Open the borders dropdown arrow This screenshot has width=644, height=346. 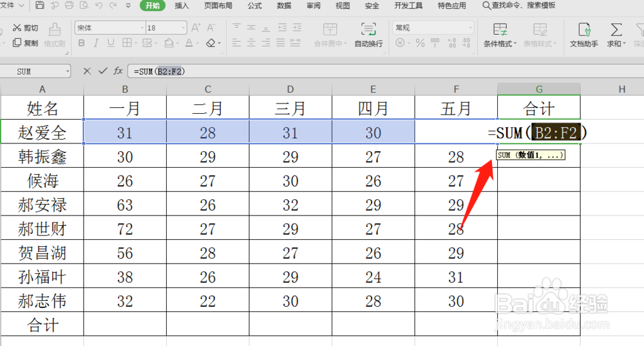(135, 43)
